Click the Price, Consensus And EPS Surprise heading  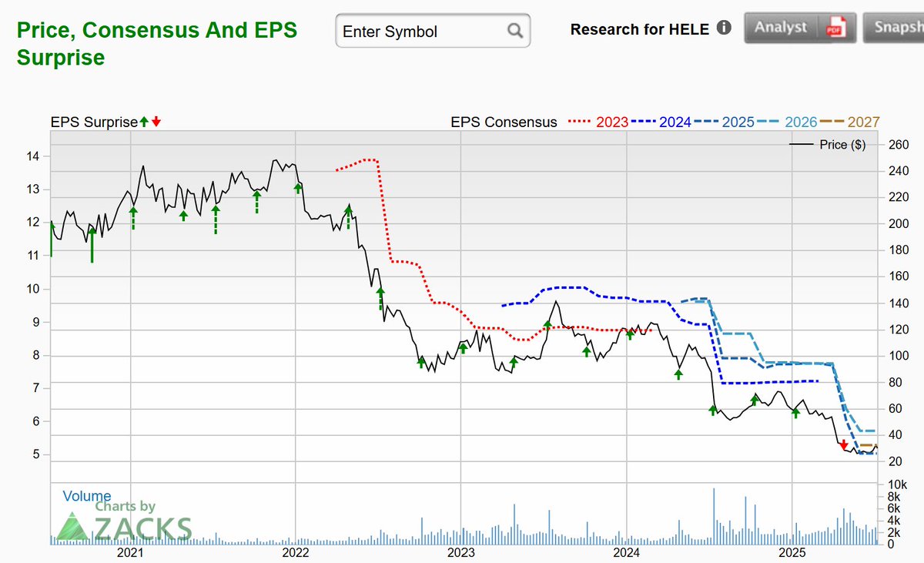tap(157, 44)
